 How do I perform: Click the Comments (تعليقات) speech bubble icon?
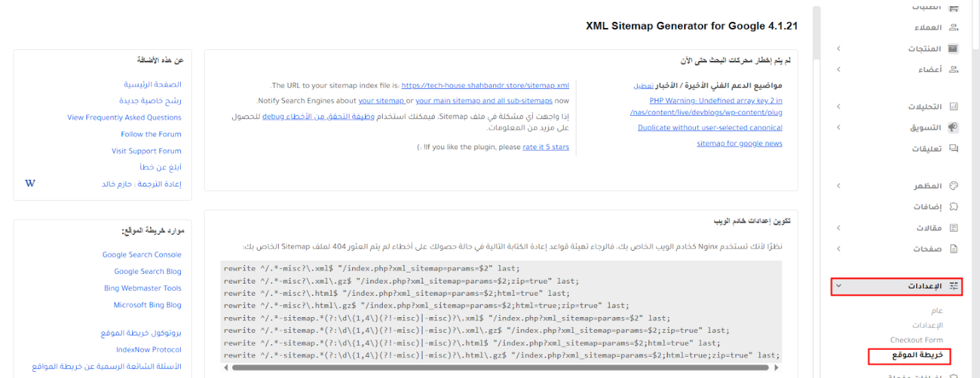tap(953, 149)
